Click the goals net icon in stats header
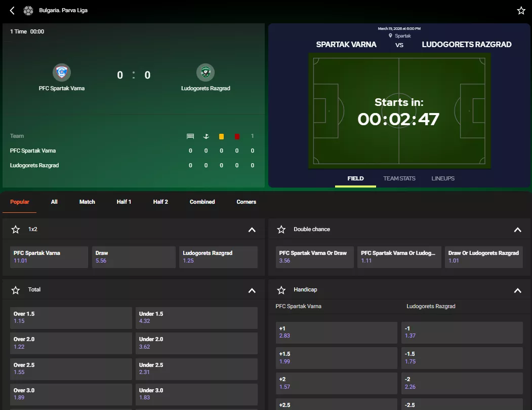 pos(190,136)
